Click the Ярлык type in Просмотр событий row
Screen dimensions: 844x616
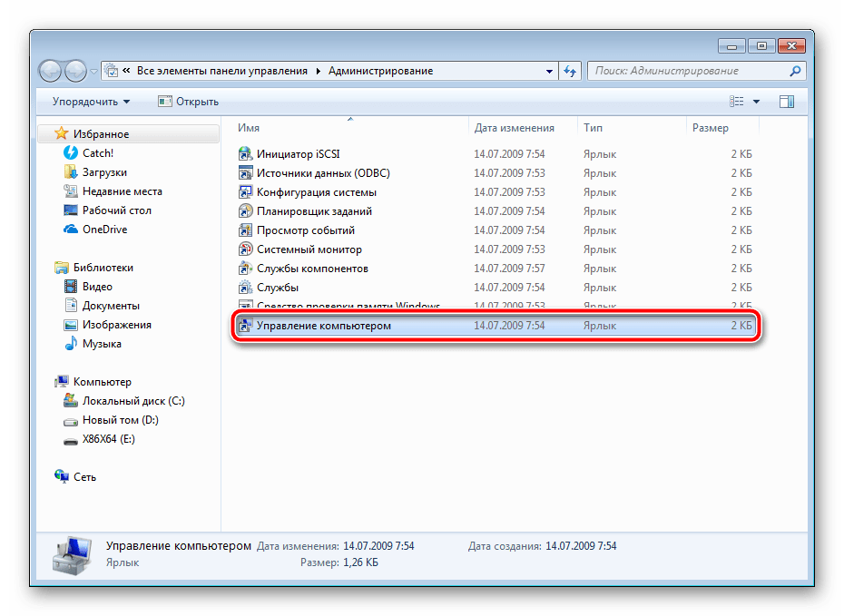pos(600,230)
